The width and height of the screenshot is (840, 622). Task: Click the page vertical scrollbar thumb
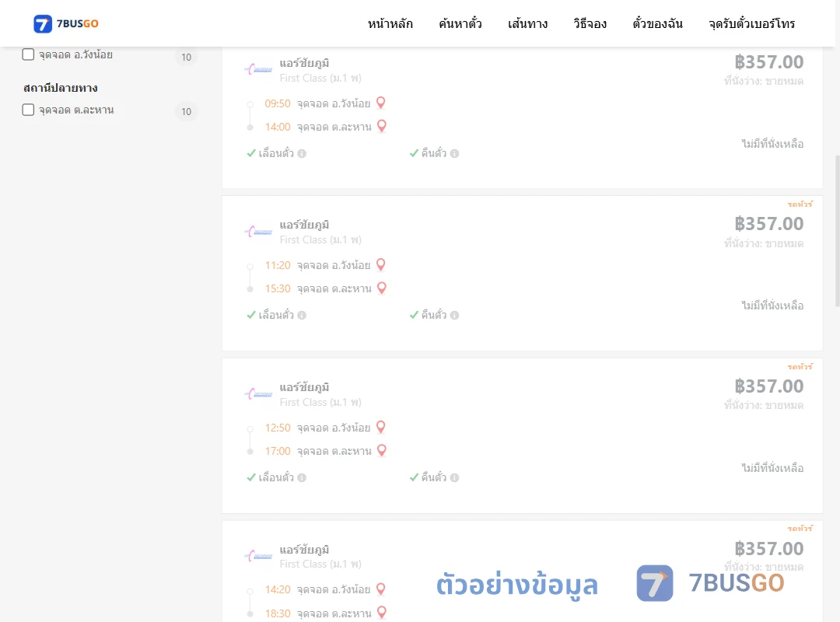pos(837,230)
